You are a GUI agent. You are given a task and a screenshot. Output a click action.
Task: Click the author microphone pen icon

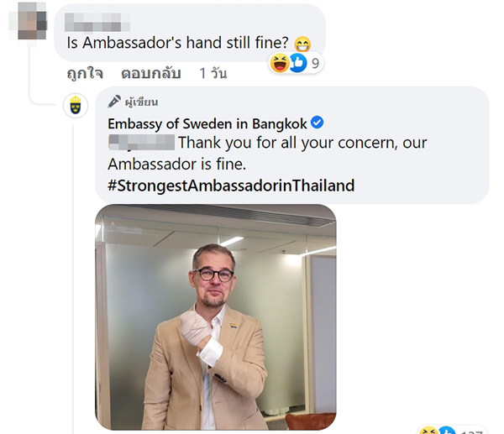point(114,102)
